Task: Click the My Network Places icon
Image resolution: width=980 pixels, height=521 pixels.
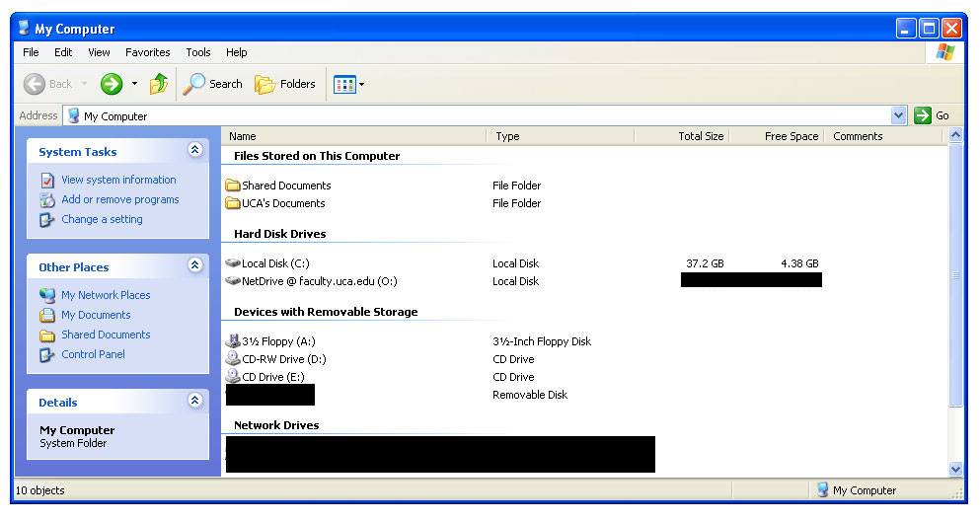Action: 47,295
